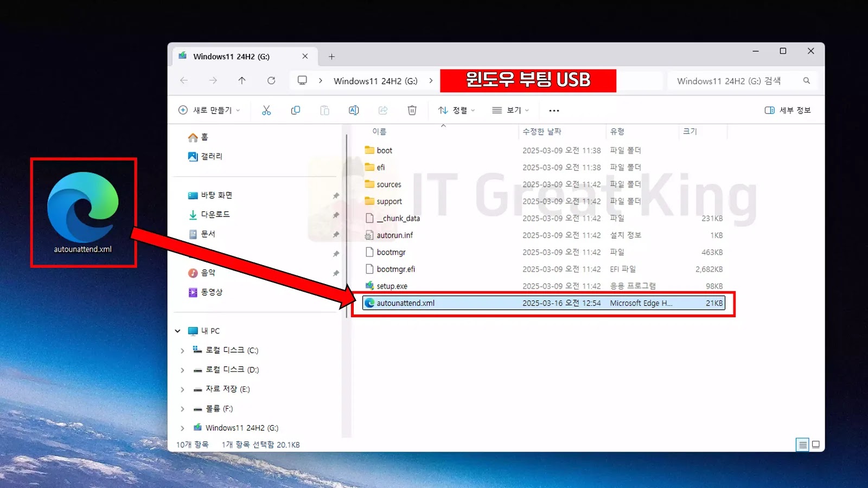Sort by the 유형 column header
868x488 pixels.
[617, 131]
